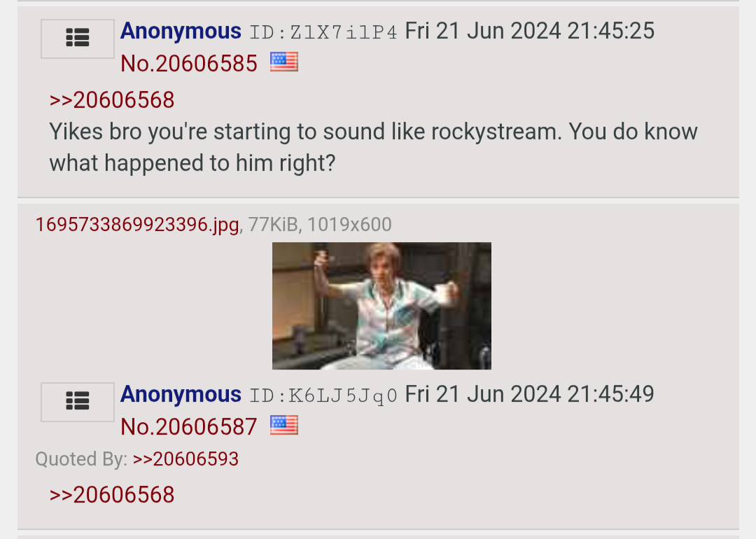Open post menu icon for post No.20606587

coord(78,402)
